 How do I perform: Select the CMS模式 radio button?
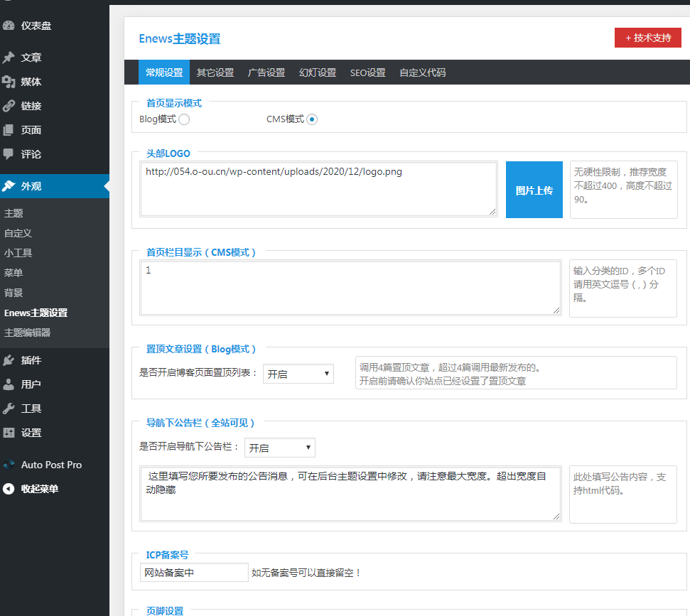click(312, 119)
